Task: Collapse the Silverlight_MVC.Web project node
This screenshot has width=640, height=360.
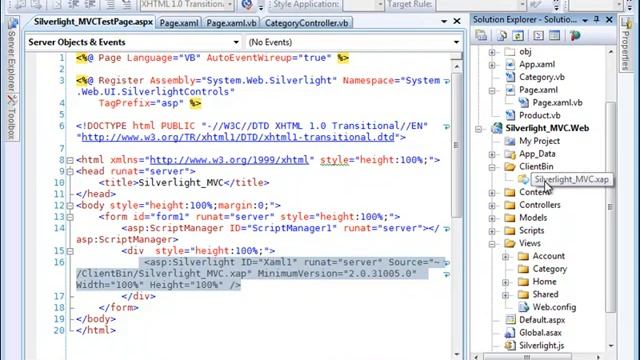Action: point(478,129)
